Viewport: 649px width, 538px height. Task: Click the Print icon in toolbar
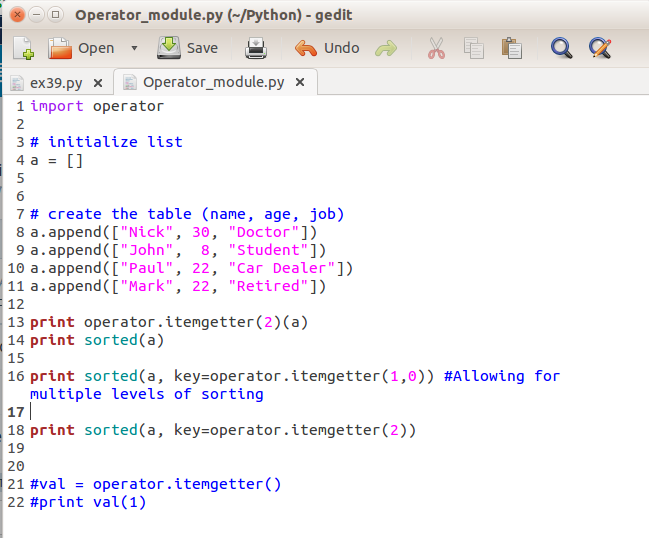[x=255, y=48]
